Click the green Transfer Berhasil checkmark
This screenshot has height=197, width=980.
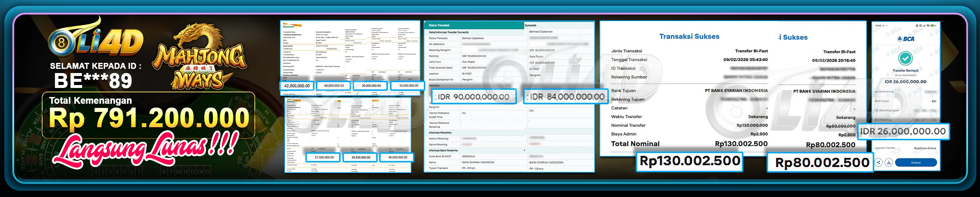pyautogui.click(x=905, y=58)
